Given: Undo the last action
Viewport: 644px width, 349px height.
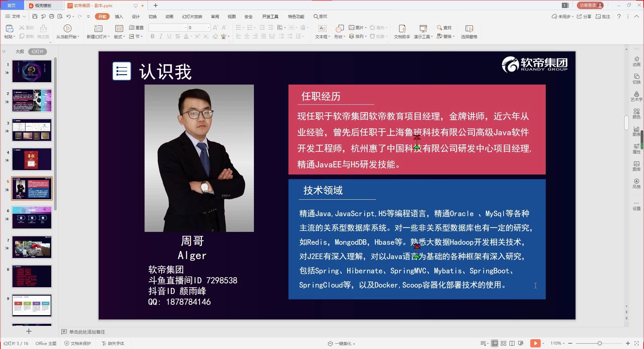Looking at the screenshot, I should (68, 16).
